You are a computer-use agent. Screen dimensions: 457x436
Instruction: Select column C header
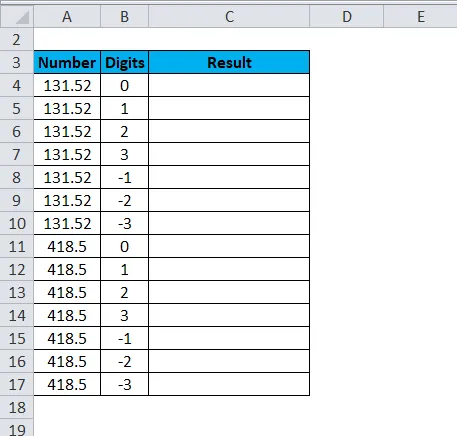(229, 16)
